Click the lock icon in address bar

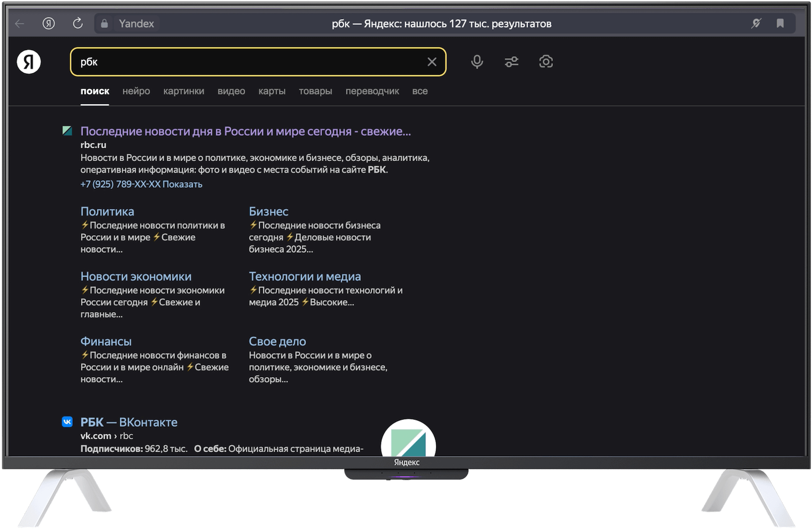point(104,24)
